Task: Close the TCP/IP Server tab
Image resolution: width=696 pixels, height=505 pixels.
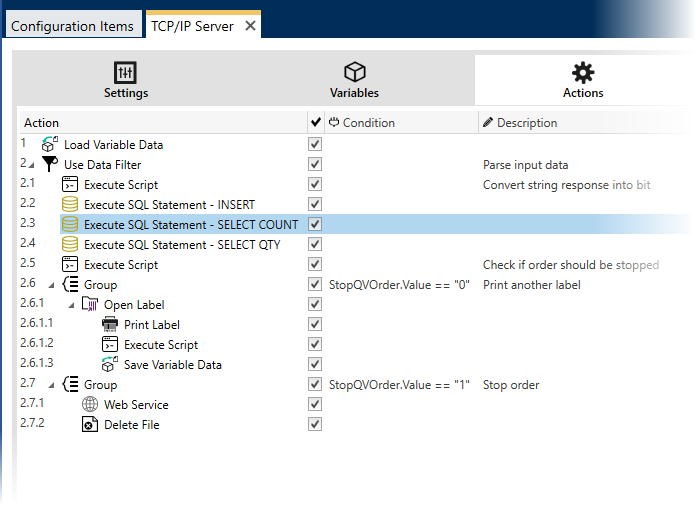Action: coord(250,26)
